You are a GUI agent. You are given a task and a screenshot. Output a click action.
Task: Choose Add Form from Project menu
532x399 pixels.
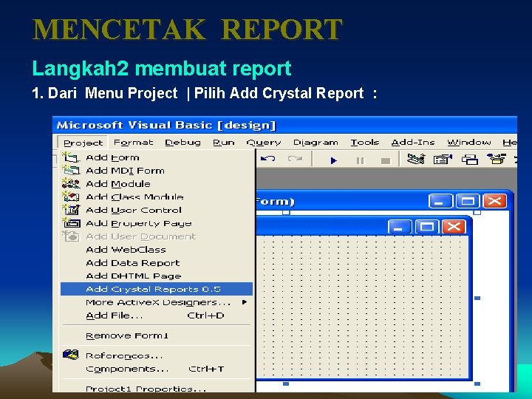157,157
